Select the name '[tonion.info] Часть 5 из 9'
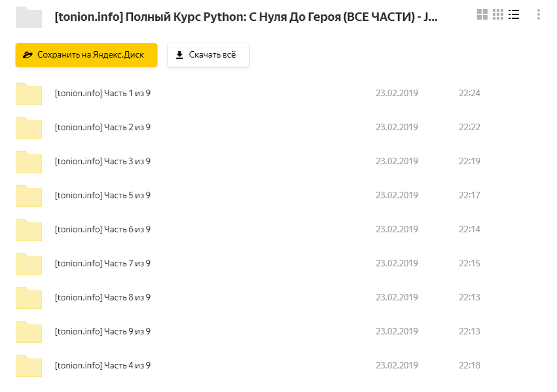The width and height of the screenshot is (557, 392). tap(103, 196)
